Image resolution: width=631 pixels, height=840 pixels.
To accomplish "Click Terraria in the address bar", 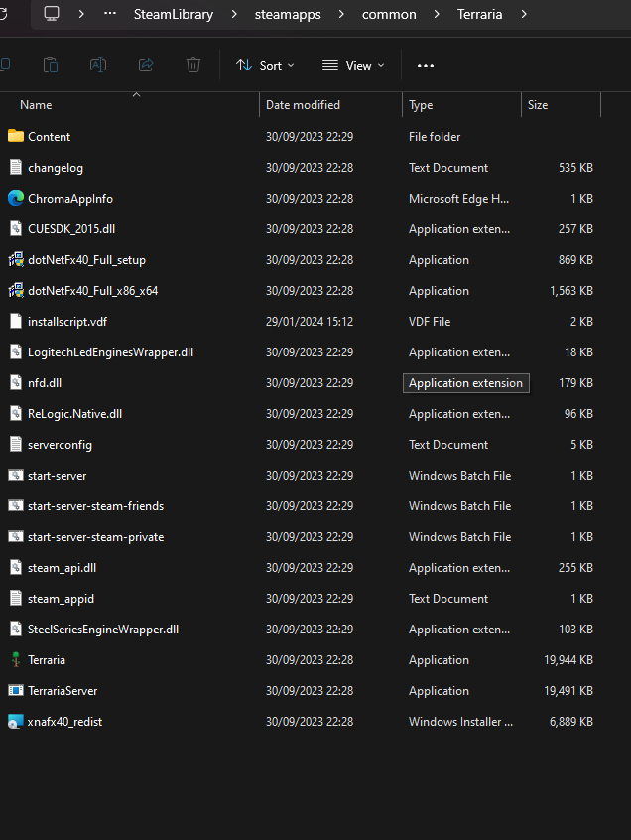I will (x=479, y=14).
